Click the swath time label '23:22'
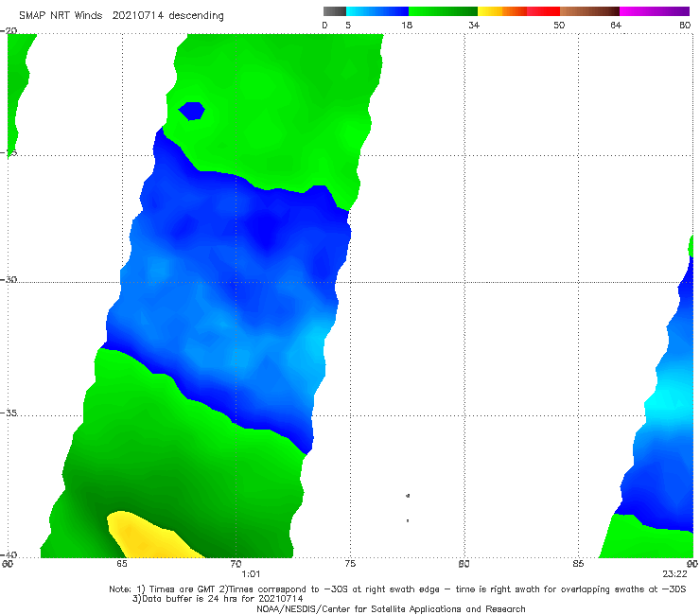Image resolution: width=700 pixels, height=615 pixels. (x=674, y=574)
